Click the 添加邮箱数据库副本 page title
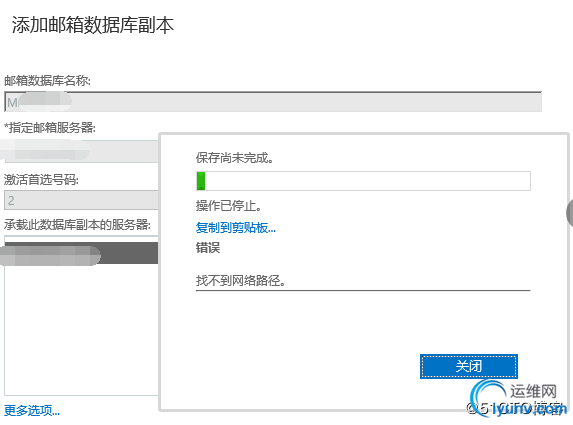 tap(93, 25)
